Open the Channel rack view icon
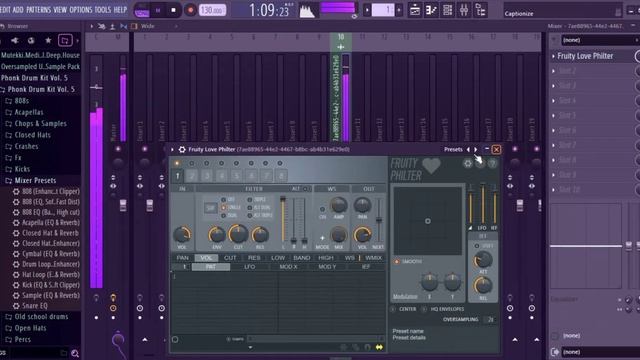 pyautogui.click(x=447, y=10)
